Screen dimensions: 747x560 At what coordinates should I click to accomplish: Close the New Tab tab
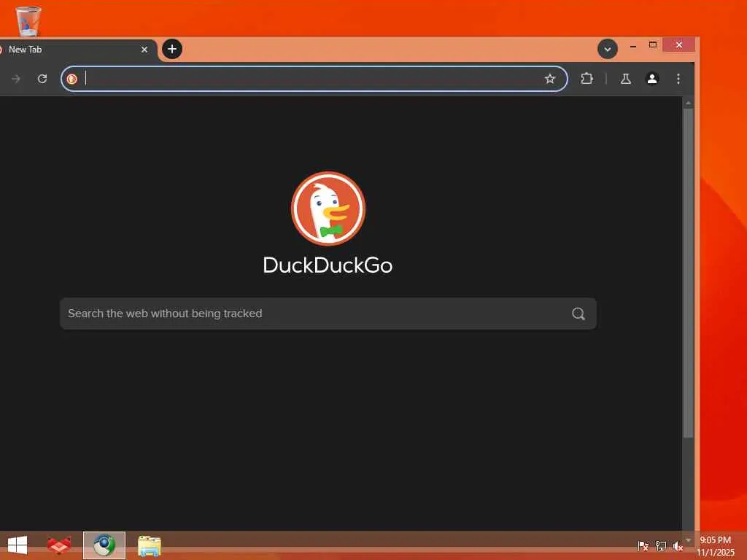pyautogui.click(x=144, y=50)
